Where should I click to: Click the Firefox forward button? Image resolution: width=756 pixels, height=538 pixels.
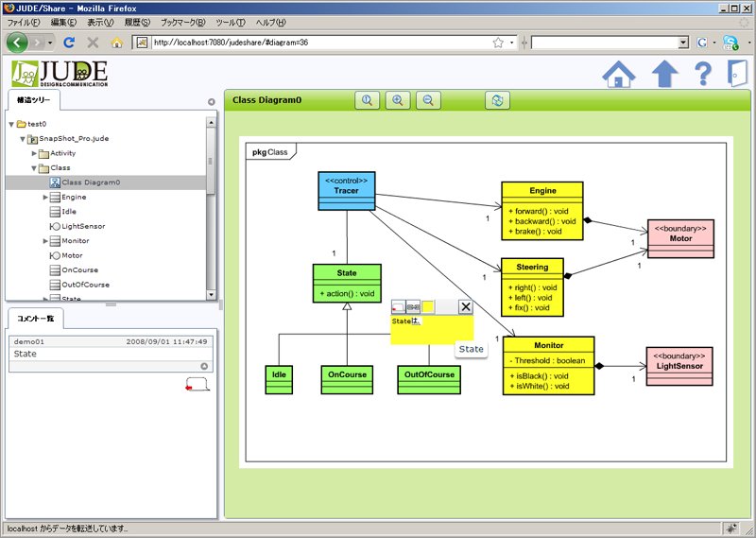click(37, 43)
